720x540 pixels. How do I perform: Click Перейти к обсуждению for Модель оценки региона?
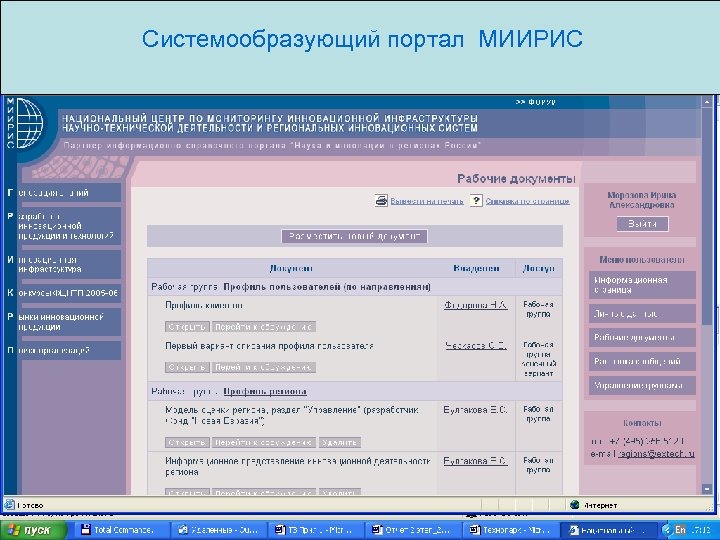point(264,443)
